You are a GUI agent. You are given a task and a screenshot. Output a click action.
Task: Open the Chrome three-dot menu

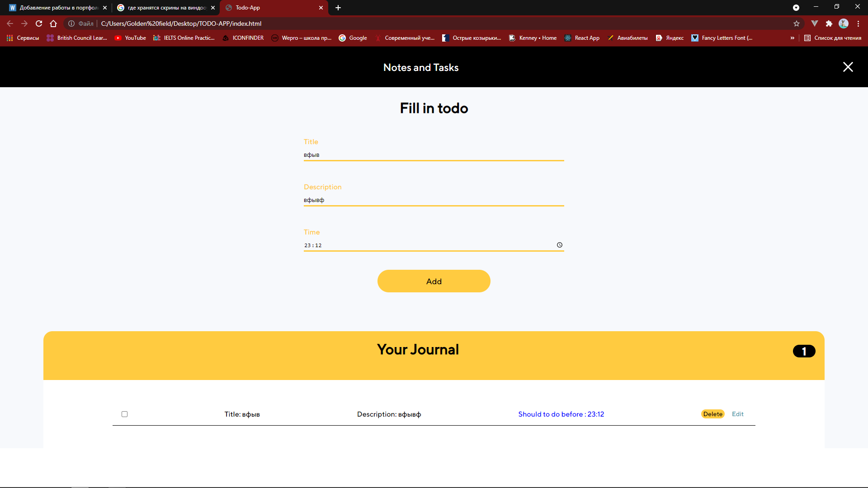858,23
